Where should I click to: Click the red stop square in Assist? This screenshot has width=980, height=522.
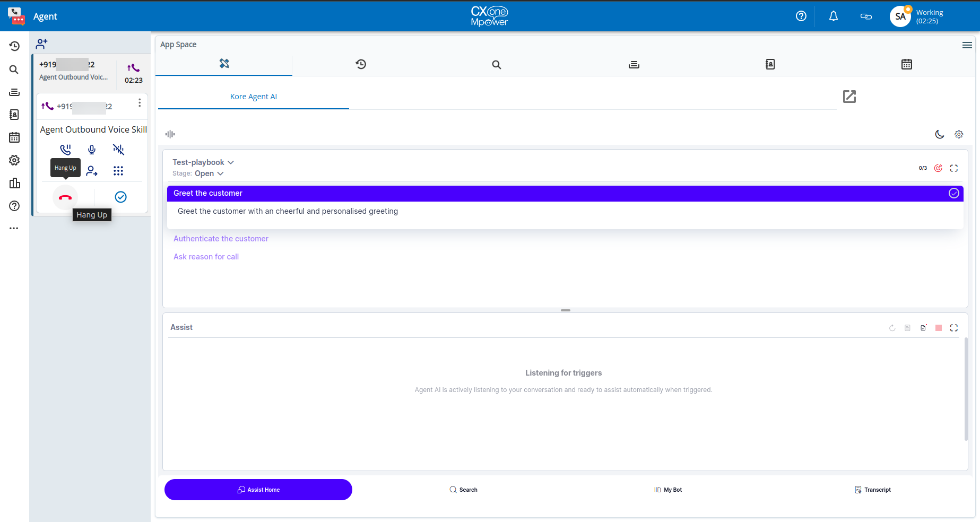[939, 328]
